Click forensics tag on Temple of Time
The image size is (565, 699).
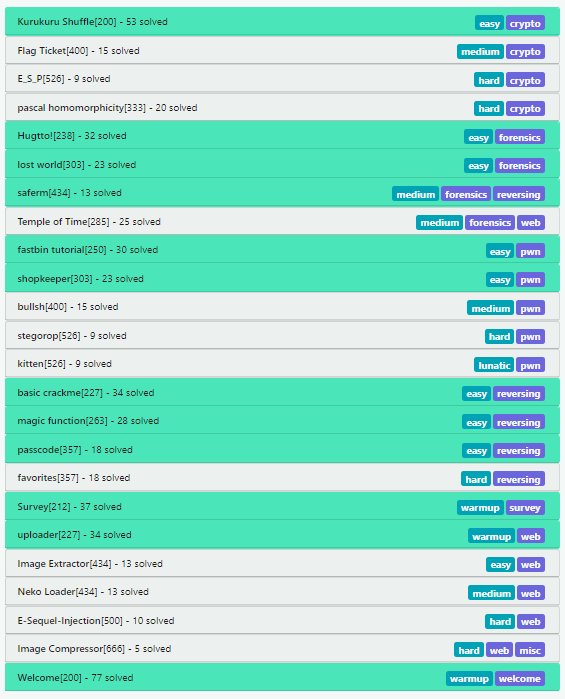pyautogui.click(x=490, y=223)
